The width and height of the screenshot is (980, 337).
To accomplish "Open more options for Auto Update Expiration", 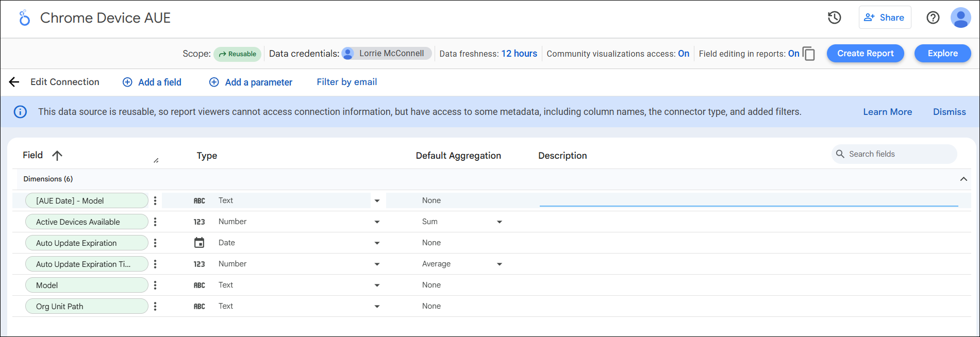I will (x=155, y=243).
